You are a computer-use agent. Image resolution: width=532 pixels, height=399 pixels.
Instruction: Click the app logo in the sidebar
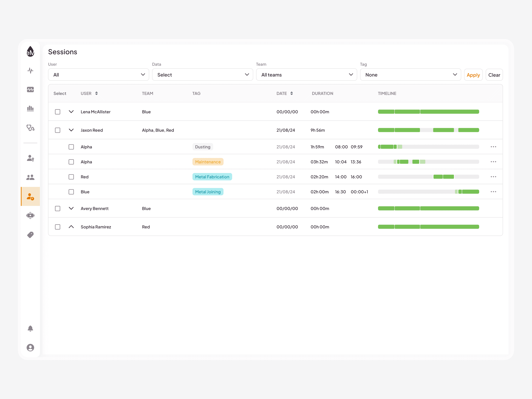(30, 52)
